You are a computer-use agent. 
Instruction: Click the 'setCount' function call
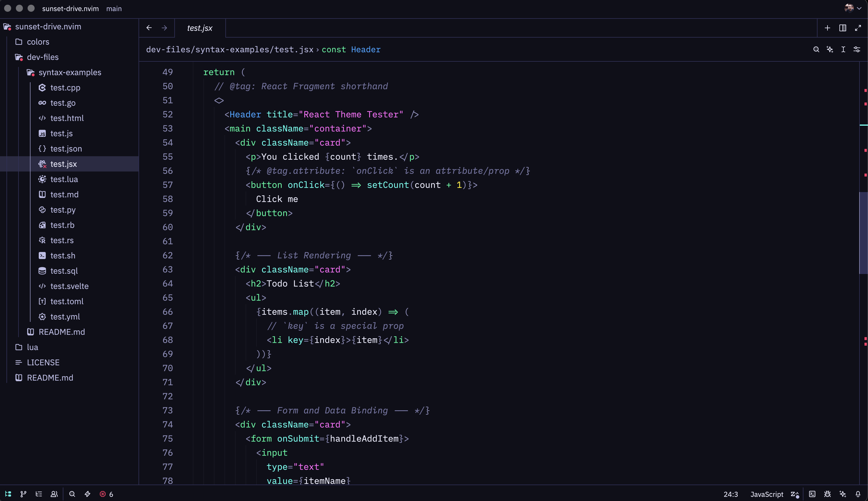tap(388, 185)
